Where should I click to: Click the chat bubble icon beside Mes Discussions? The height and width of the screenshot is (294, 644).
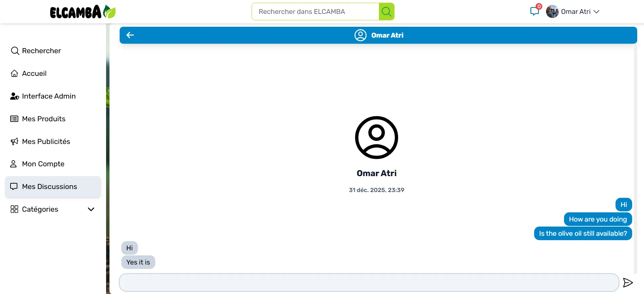(14, 187)
